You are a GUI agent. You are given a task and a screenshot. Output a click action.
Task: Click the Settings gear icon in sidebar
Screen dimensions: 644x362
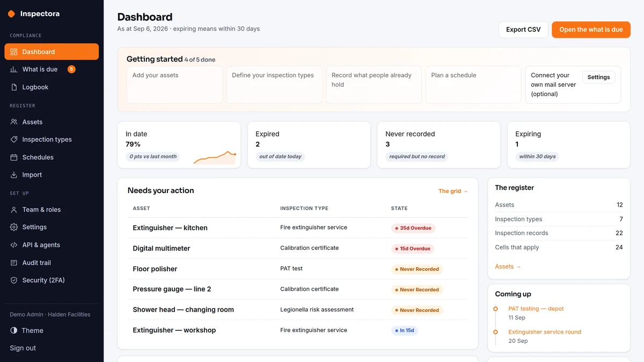14,227
